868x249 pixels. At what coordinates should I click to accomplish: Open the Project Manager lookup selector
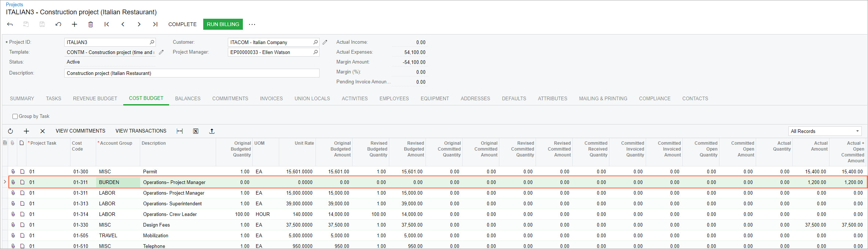click(x=315, y=52)
